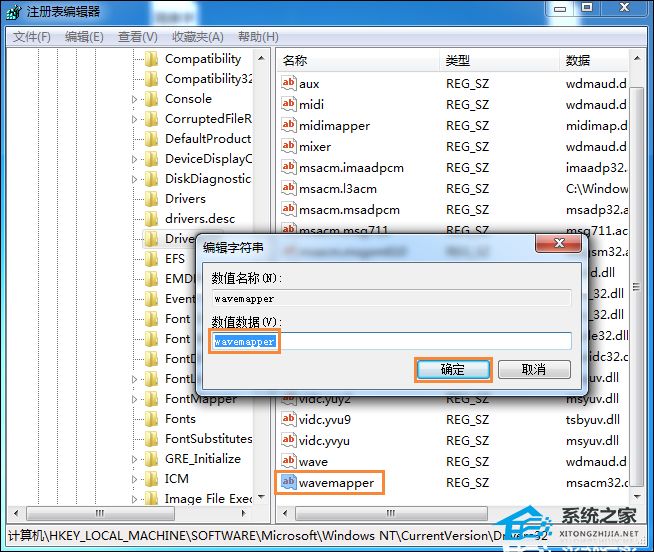Click the 类型 column header
Viewport: 654px width, 552px height.
pyautogui.click(x=499, y=61)
